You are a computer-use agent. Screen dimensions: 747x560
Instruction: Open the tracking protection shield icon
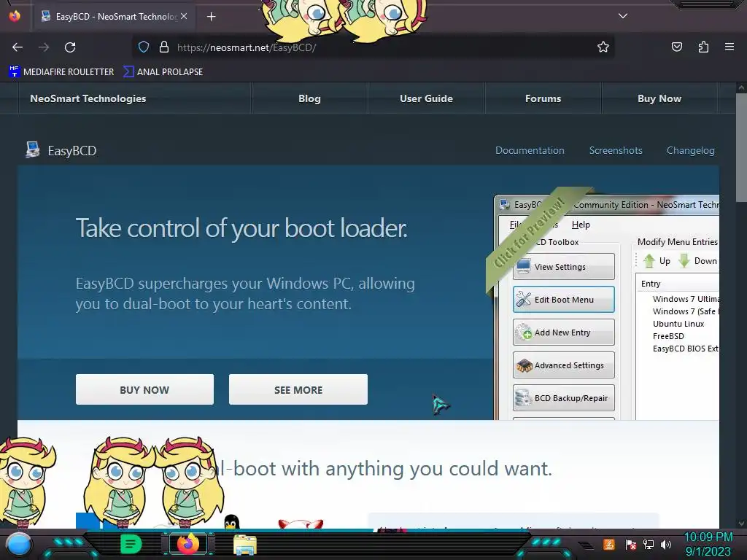tap(144, 47)
